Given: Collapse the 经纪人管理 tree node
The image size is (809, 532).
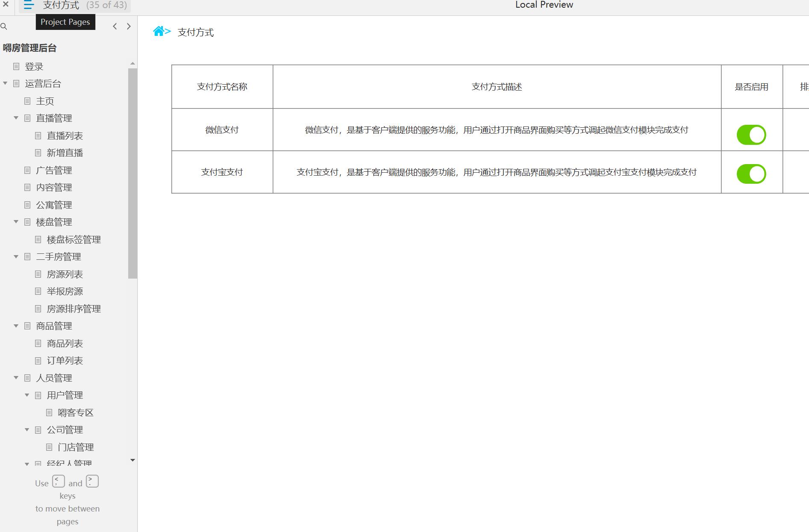Looking at the screenshot, I should click(27, 464).
